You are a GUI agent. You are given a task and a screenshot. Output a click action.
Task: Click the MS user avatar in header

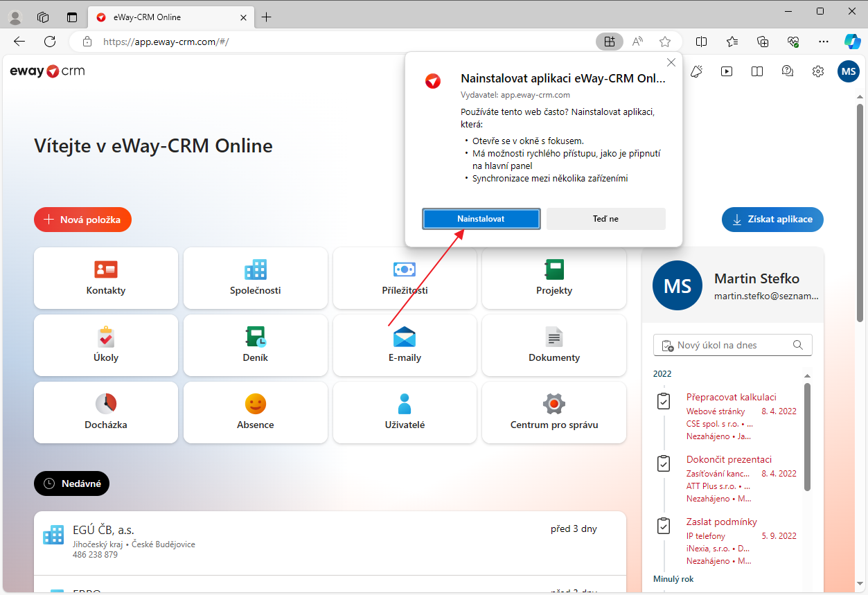pyautogui.click(x=849, y=71)
